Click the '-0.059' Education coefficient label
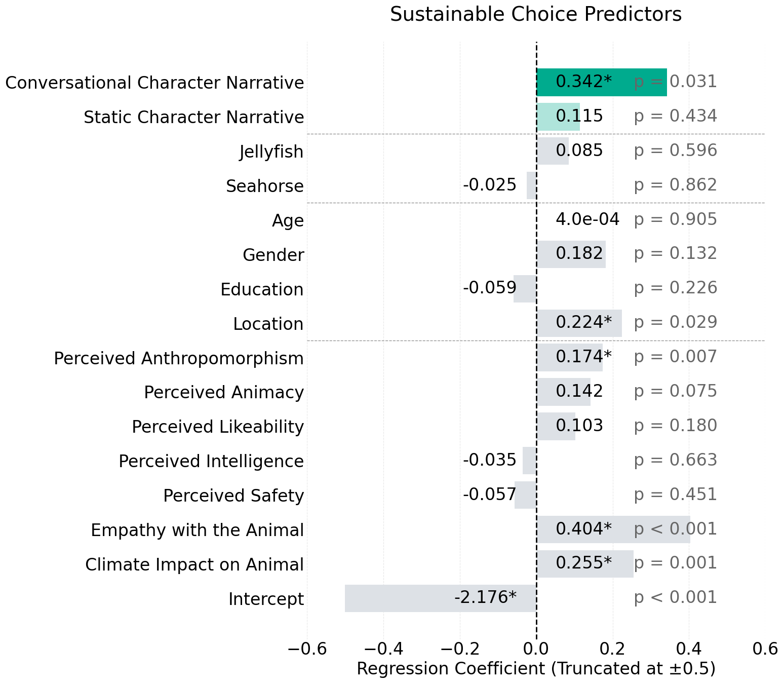Image resolution: width=784 pixels, height=683 pixels. point(489,288)
